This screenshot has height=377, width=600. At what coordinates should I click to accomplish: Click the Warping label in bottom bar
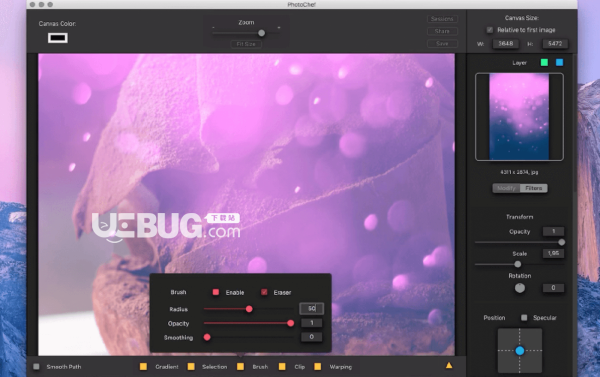point(341,367)
